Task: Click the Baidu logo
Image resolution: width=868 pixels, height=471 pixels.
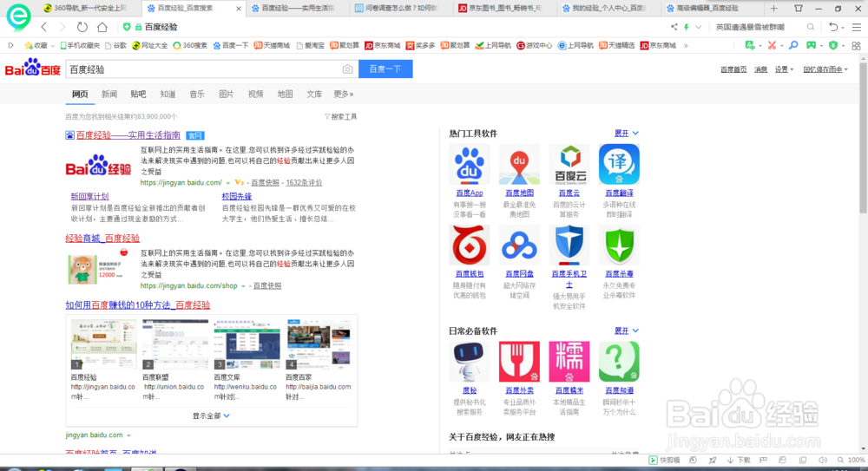Action: pyautogui.click(x=33, y=69)
